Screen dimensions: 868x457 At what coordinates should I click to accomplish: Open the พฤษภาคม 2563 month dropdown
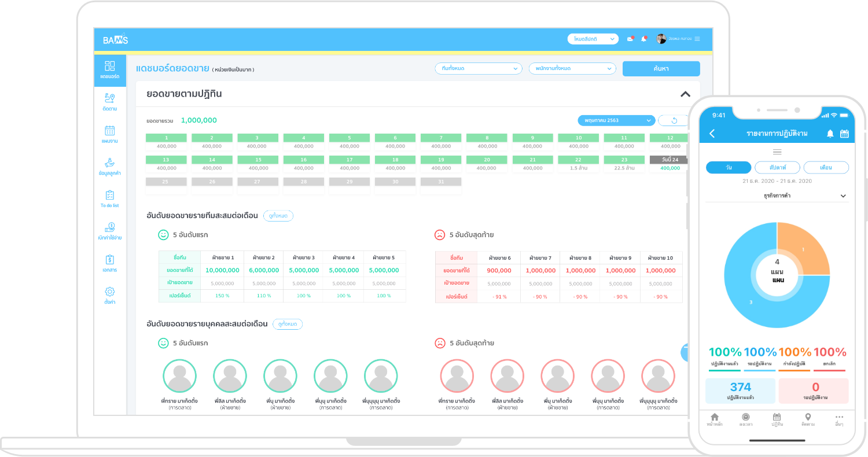pos(616,120)
